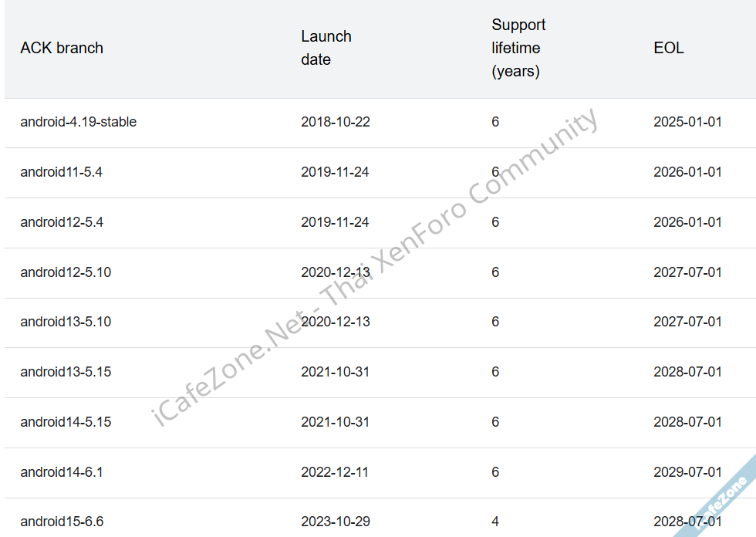The height and width of the screenshot is (537, 756).
Task: Select the android13-5.10 branch cell
Action: pos(66,322)
